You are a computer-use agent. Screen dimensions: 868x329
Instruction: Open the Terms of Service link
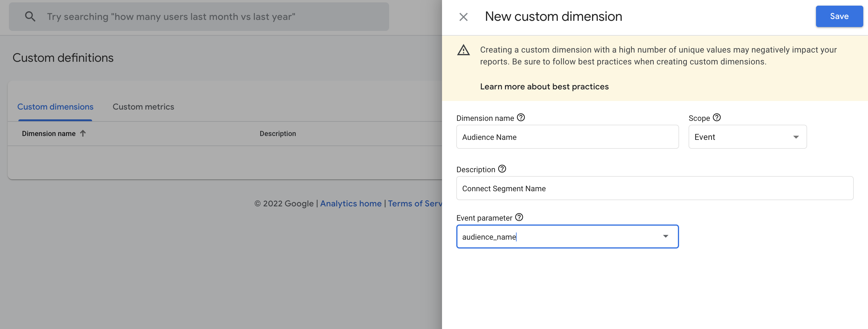(414, 203)
